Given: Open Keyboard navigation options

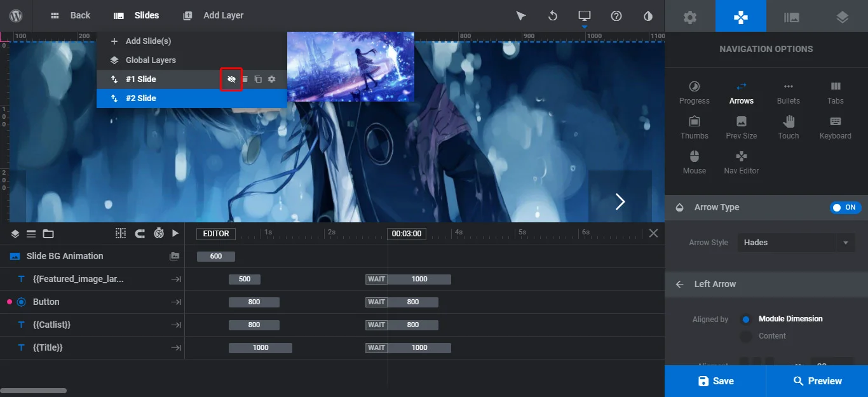Looking at the screenshot, I should [x=836, y=128].
